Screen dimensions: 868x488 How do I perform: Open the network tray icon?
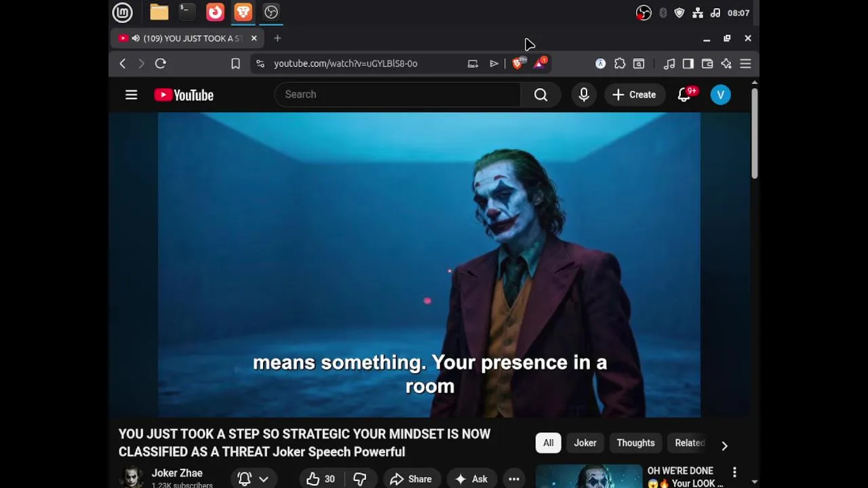click(698, 13)
